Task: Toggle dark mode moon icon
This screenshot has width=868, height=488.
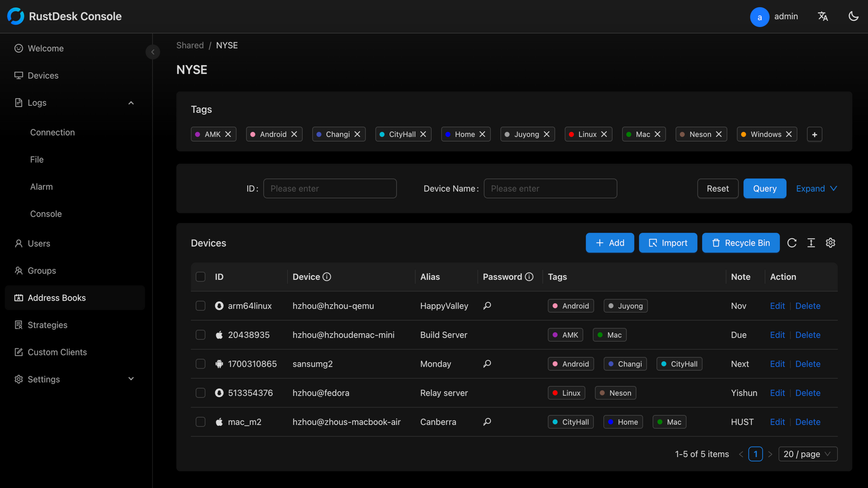Action: (853, 16)
